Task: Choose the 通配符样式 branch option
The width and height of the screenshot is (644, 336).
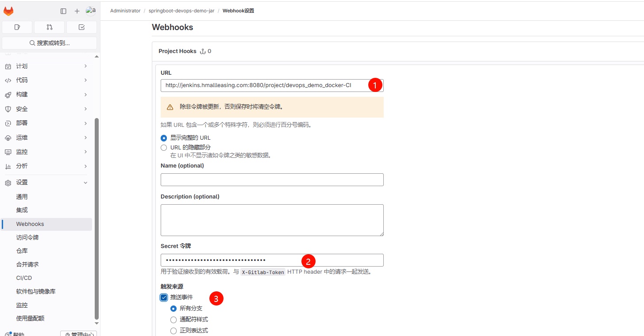Action: click(x=174, y=320)
